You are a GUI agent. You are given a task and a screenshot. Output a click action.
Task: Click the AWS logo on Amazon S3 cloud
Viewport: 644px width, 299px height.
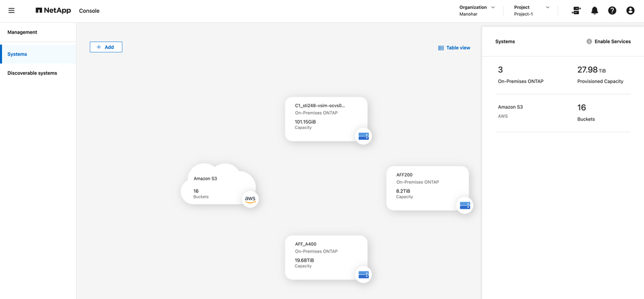pos(250,199)
